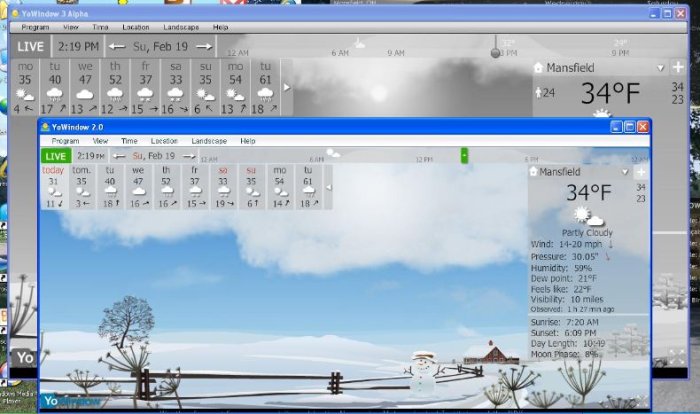Go to next day in YoWindow 2.0
This screenshot has width=700, height=414.
coord(189,156)
